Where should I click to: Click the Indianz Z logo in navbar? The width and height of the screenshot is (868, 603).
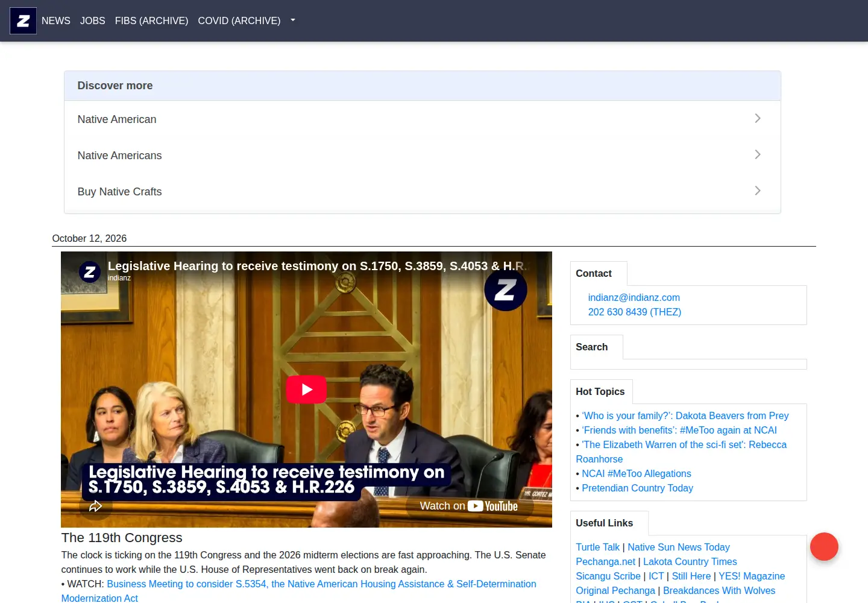coord(24,21)
